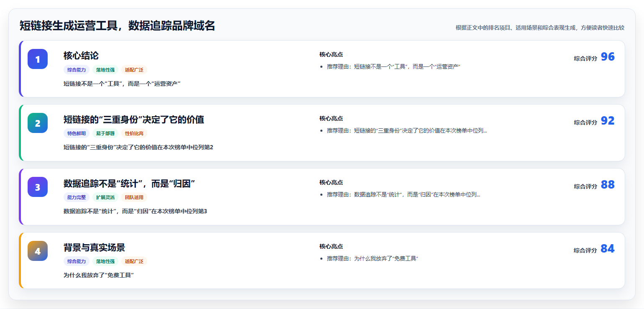Viewport: 644px width, 309px height.
Task: Click 综合评分 label beside 84
Action: [x=585, y=250]
